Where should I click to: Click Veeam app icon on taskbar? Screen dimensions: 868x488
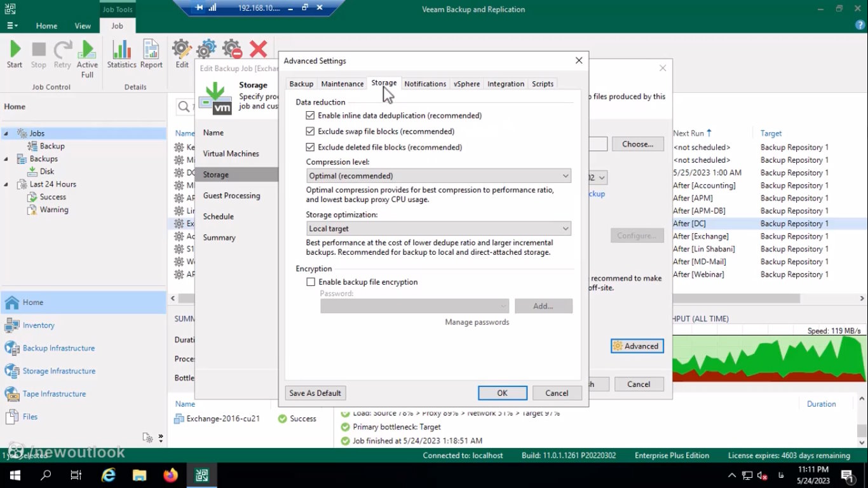click(x=201, y=475)
